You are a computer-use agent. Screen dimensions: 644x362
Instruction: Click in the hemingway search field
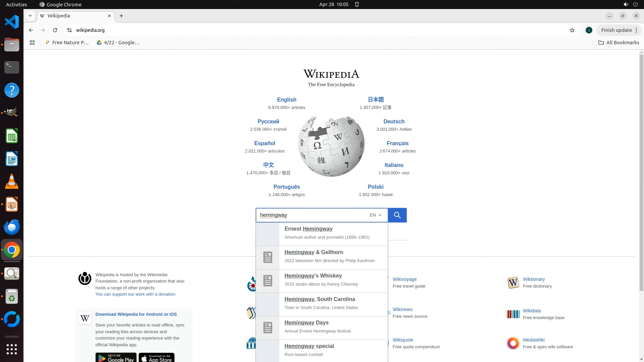click(312, 215)
